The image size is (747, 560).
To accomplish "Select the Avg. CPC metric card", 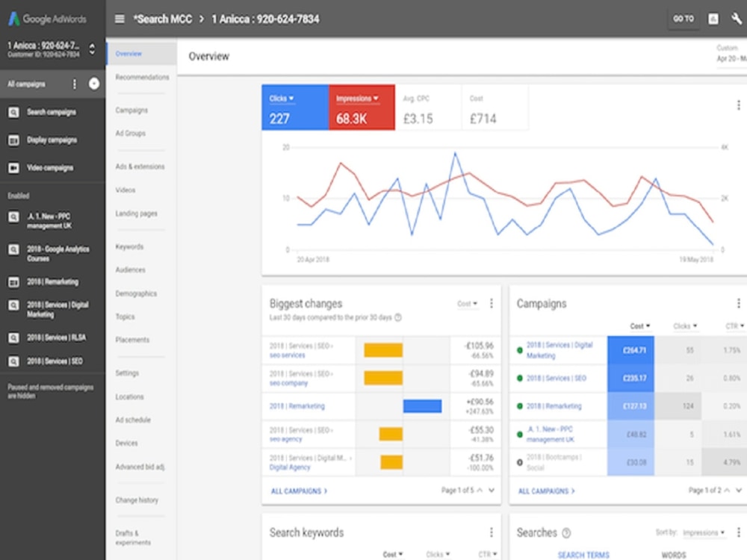I will tap(428, 108).
